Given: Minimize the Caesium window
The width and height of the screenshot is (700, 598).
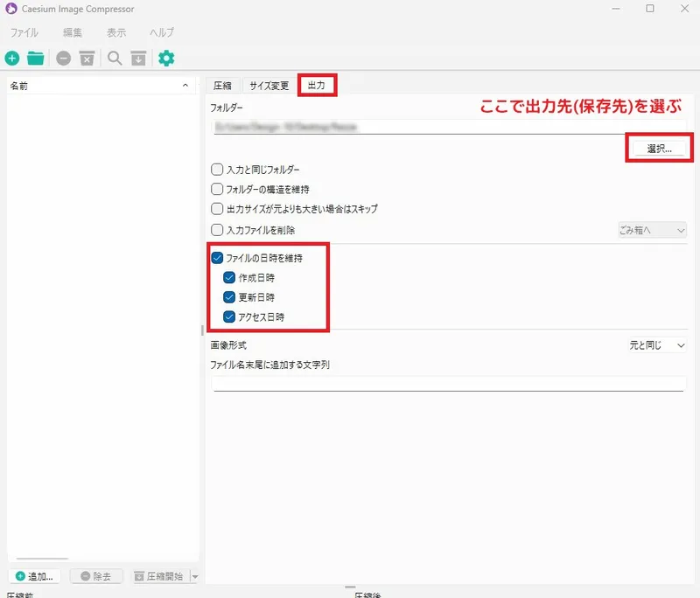Looking at the screenshot, I should coord(616,9).
